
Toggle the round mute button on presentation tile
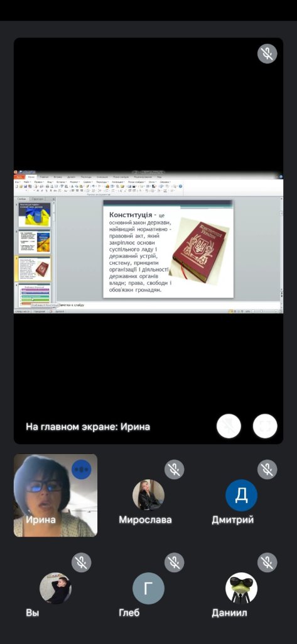[x=229, y=426]
